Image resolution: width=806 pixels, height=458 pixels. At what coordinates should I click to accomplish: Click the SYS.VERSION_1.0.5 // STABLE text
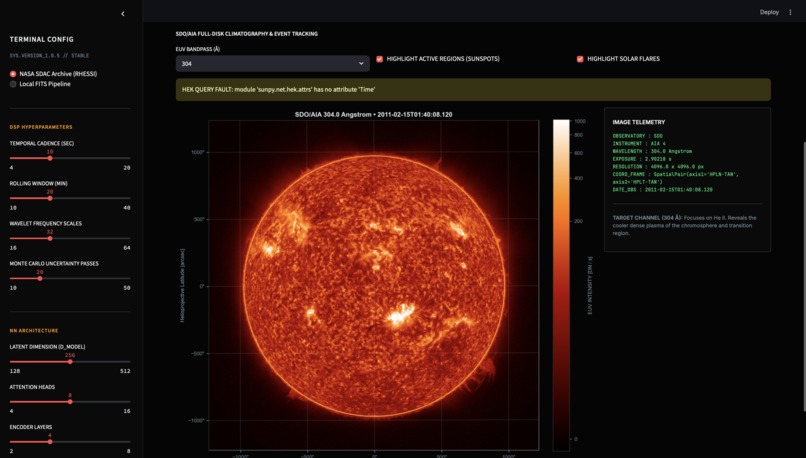(49, 56)
